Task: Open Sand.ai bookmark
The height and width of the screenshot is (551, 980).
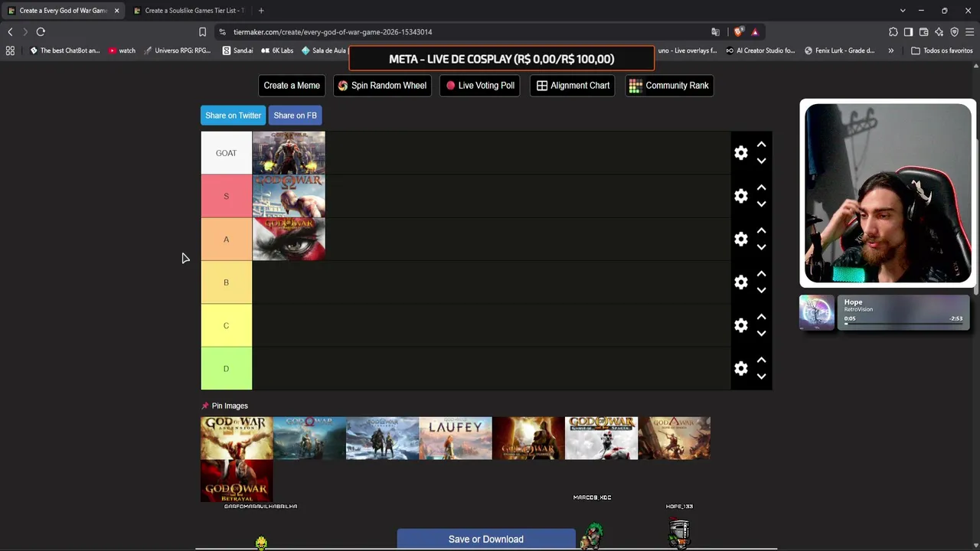Action: pos(237,51)
